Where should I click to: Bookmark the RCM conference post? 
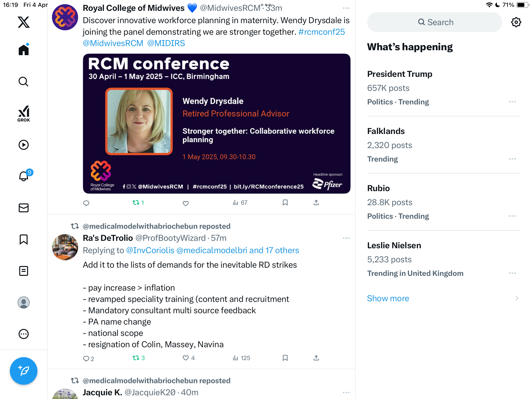(285, 203)
